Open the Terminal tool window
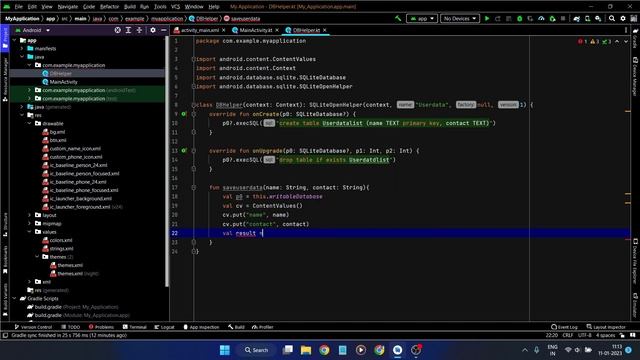Viewport: 640px width, 360px height. tap(134, 327)
